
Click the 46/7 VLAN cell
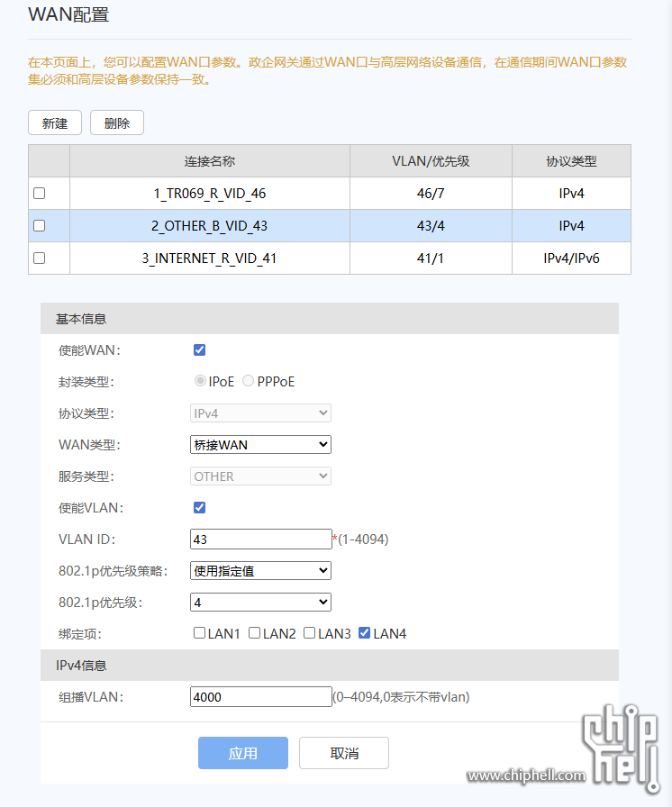pos(431,194)
